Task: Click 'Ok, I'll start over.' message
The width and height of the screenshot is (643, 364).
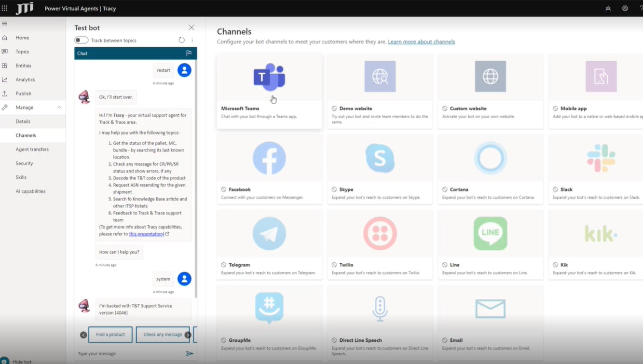Action: click(116, 97)
